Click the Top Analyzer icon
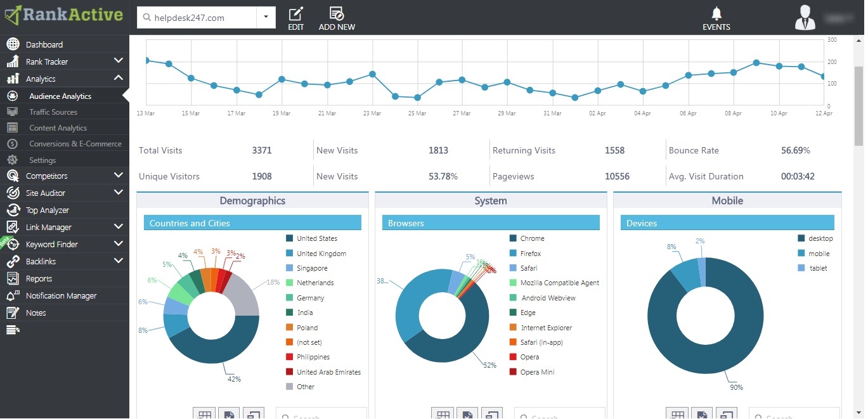 (13, 210)
